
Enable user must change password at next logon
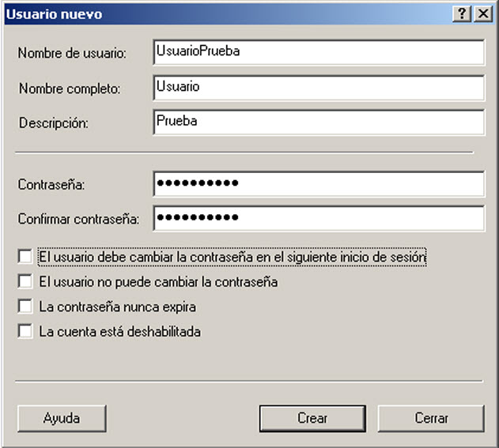25,257
